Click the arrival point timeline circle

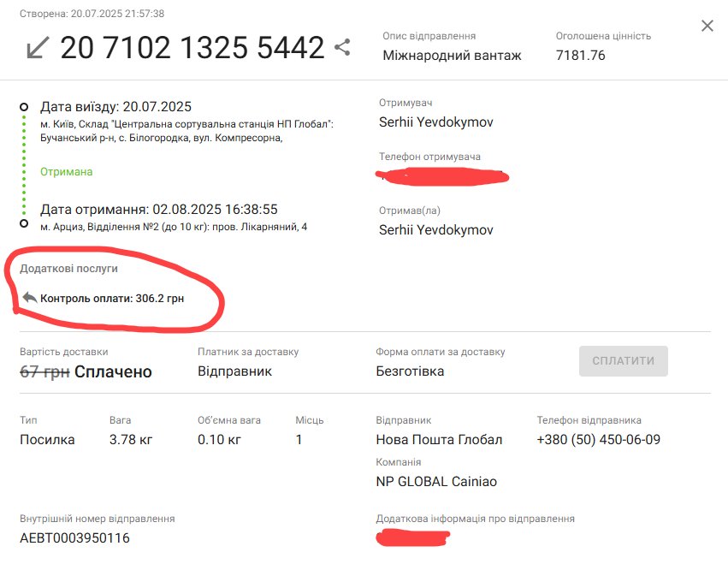pyautogui.click(x=24, y=223)
